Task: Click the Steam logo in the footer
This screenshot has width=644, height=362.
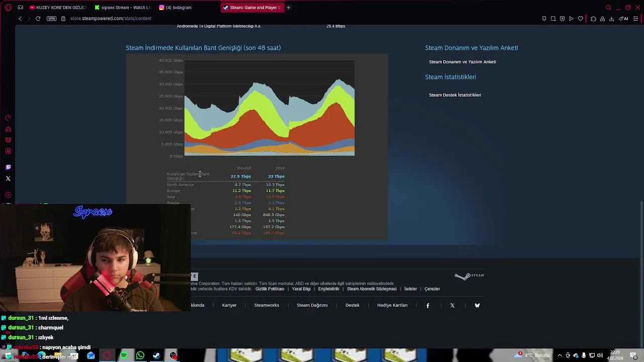Action: click(x=469, y=276)
